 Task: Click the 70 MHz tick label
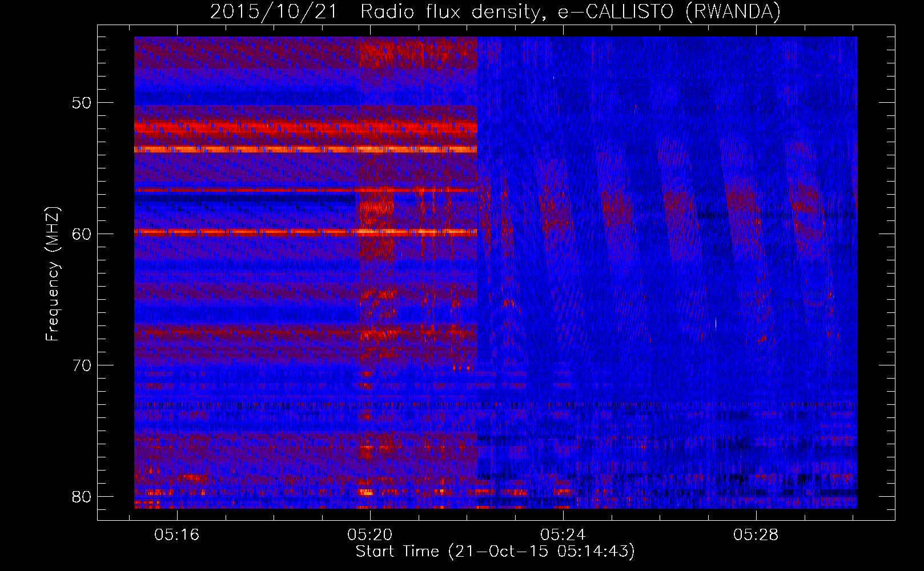click(x=82, y=365)
